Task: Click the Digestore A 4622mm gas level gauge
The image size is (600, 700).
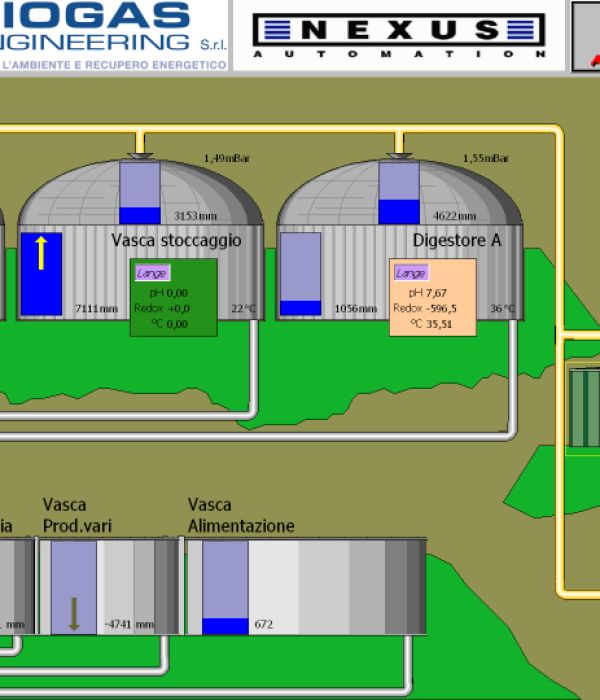Action: tap(399, 192)
